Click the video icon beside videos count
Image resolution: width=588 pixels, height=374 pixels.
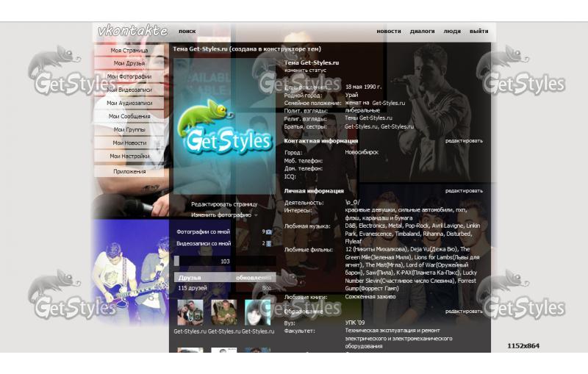[268, 243]
